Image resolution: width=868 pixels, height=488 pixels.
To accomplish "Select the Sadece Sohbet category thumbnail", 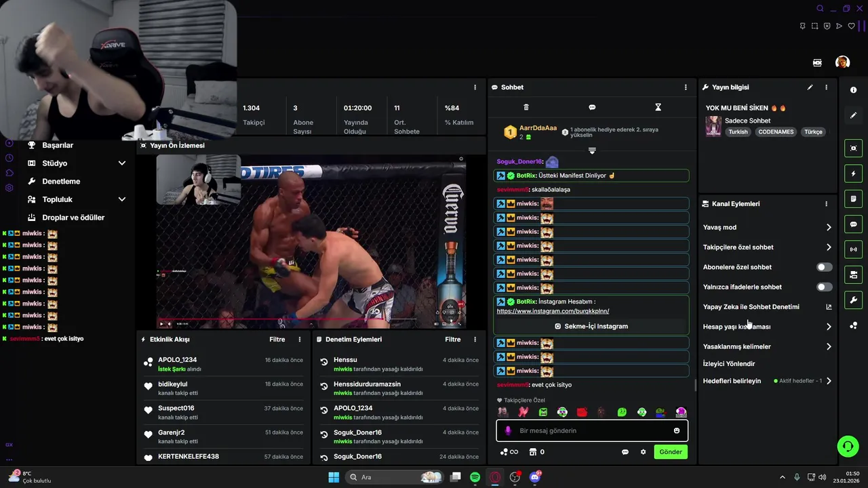I will pos(713,126).
